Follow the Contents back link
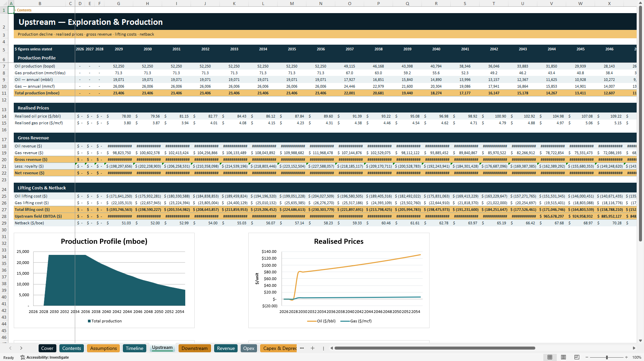644x361 pixels. (x=23, y=10)
